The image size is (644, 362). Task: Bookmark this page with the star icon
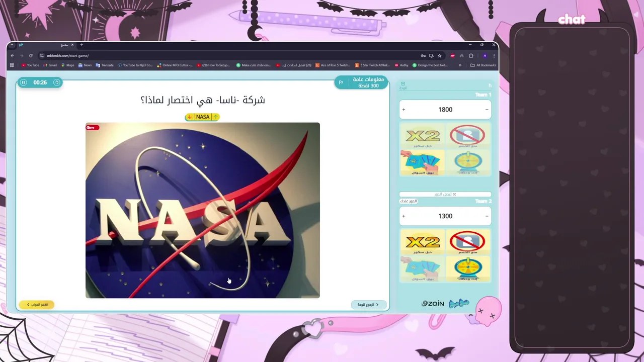tap(439, 56)
